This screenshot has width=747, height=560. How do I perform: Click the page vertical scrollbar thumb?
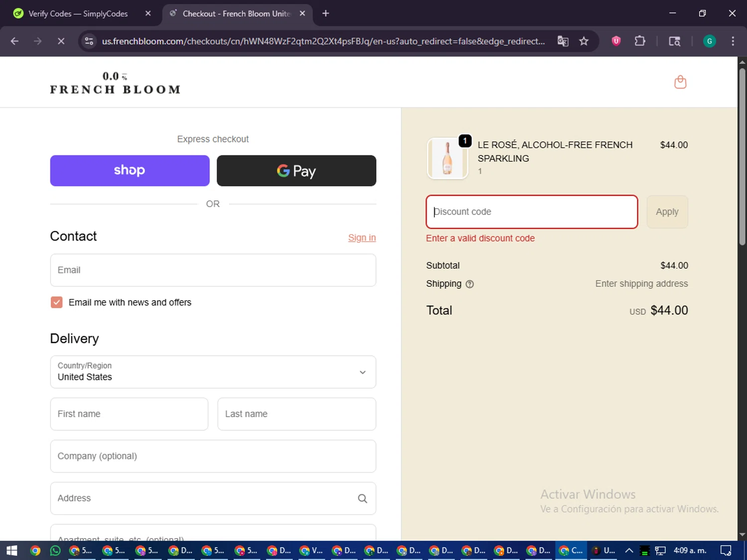742,157
